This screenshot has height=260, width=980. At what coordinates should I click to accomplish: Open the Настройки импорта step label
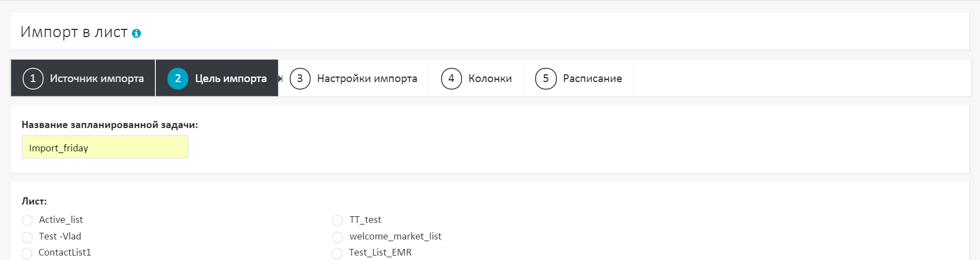pos(367,79)
